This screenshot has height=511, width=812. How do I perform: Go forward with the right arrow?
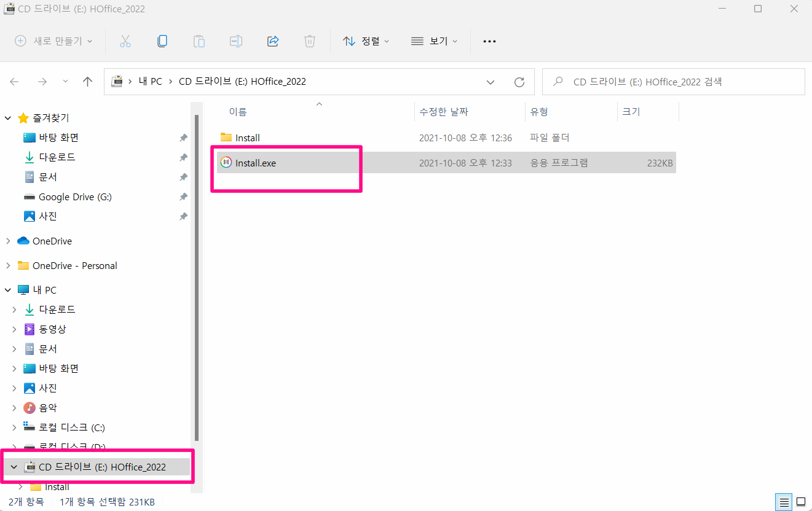pyautogui.click(x=42, y=82)
